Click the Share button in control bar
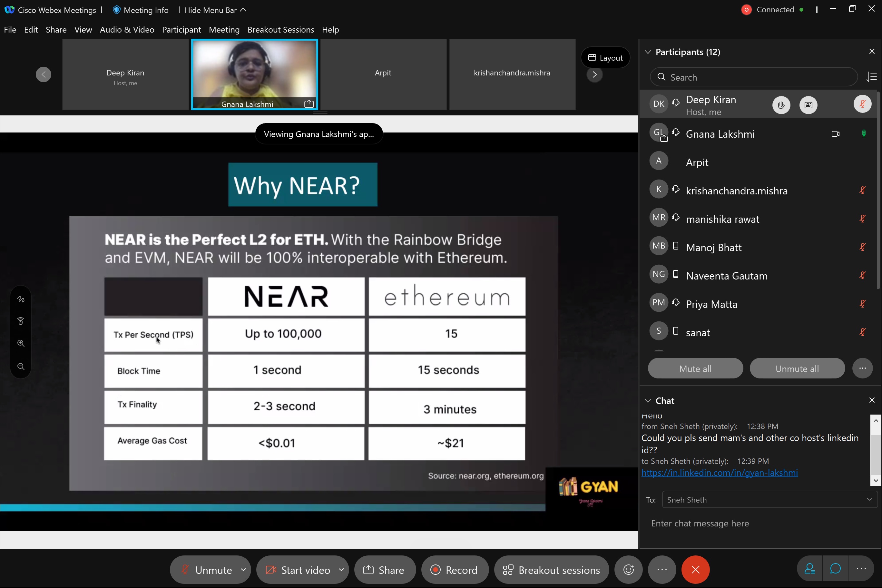This screenshot has height=588, width=882. pyautogui.click(x=385, y=570)
